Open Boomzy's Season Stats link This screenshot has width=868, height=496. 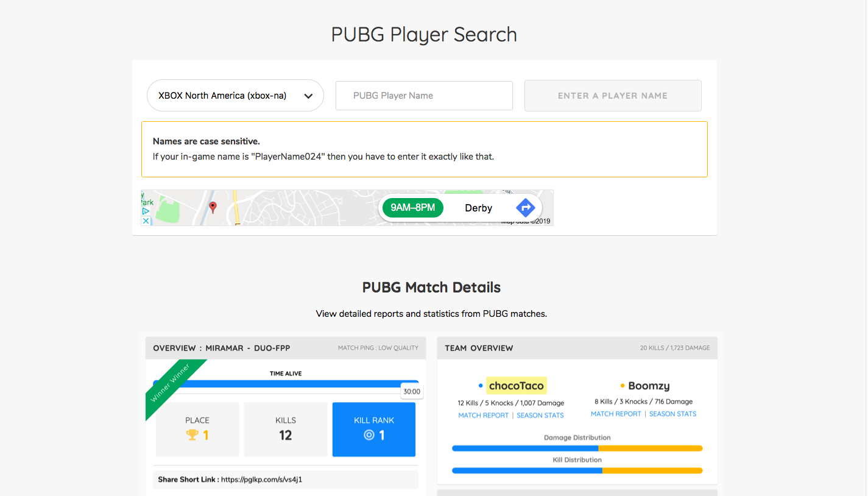click(x=672, y=414)
